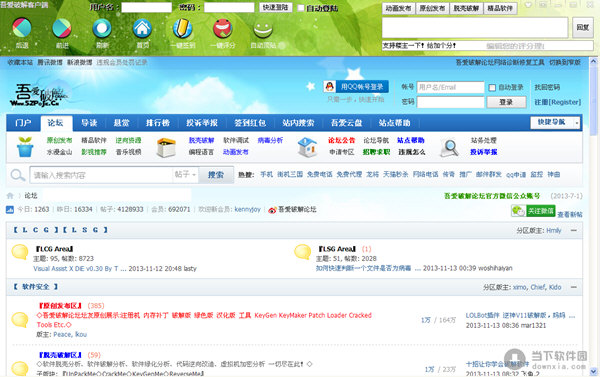Select the 论坛 tab

(x=56, y=123)
